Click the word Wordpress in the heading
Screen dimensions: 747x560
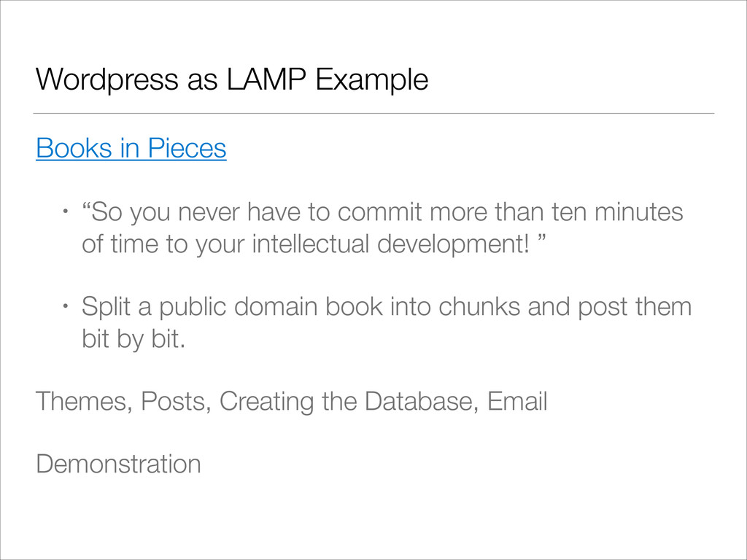click(x=107, y=79)
